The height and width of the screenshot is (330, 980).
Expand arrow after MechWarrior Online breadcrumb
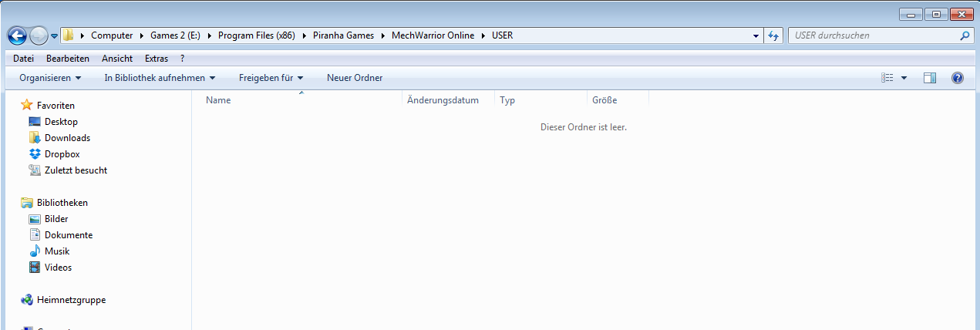coord(483,35)
